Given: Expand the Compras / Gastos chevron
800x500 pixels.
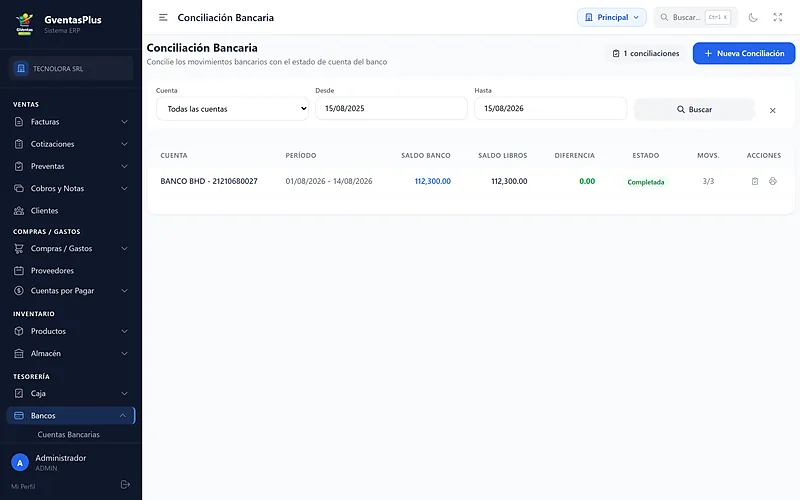Looking at the screenshot, I should [124, 248].
